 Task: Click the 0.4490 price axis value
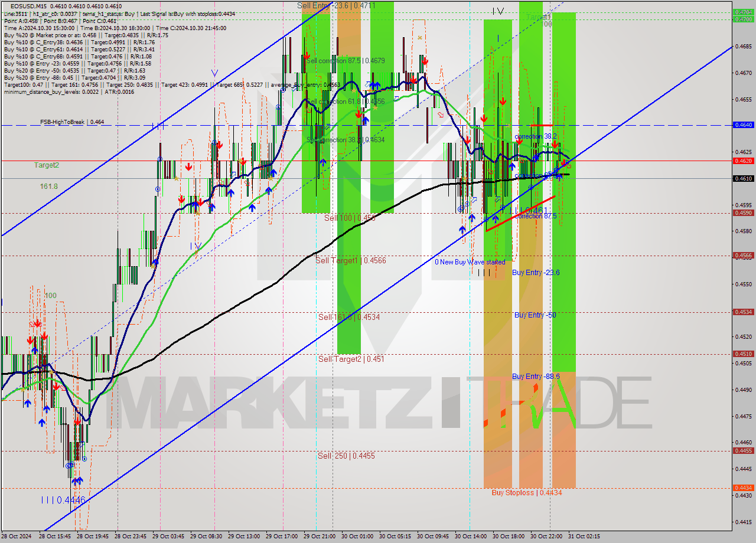[x=743, y=390]
